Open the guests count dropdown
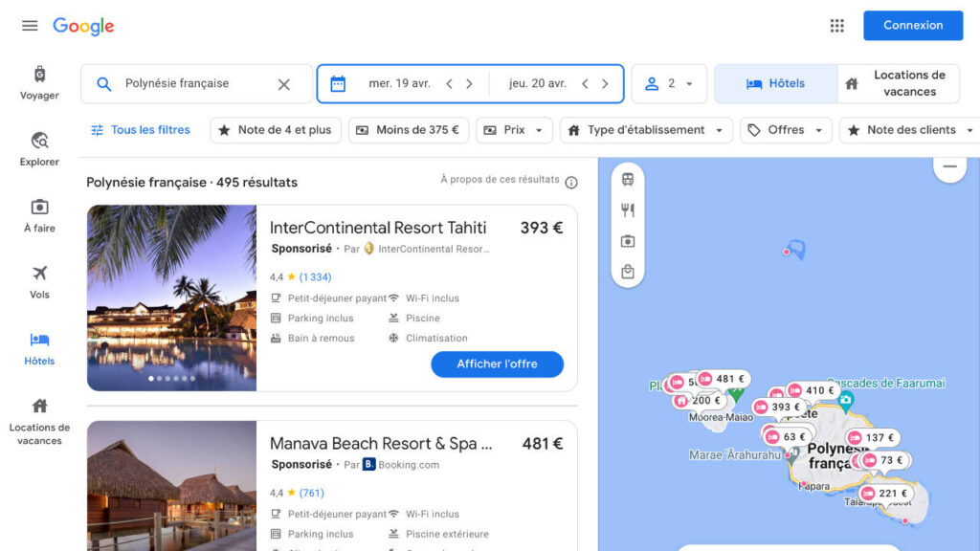 [x=669, y=84]
